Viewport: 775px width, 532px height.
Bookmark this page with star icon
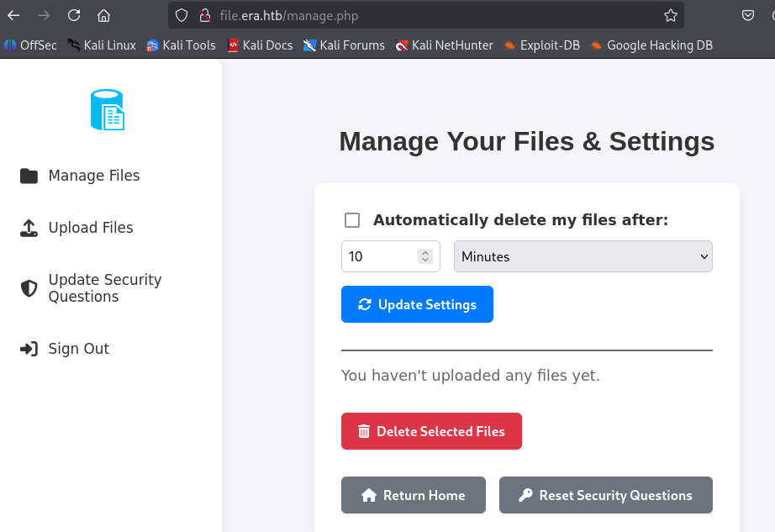point(670,15)
